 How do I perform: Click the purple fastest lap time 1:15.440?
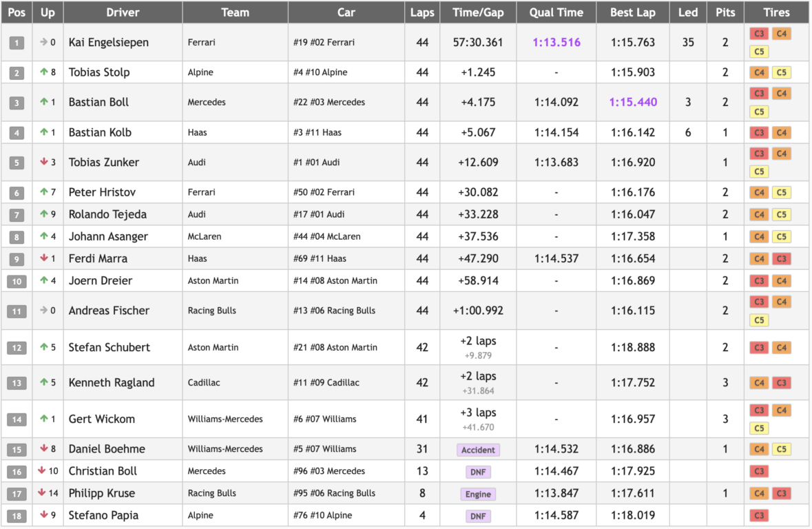[633, 103]
